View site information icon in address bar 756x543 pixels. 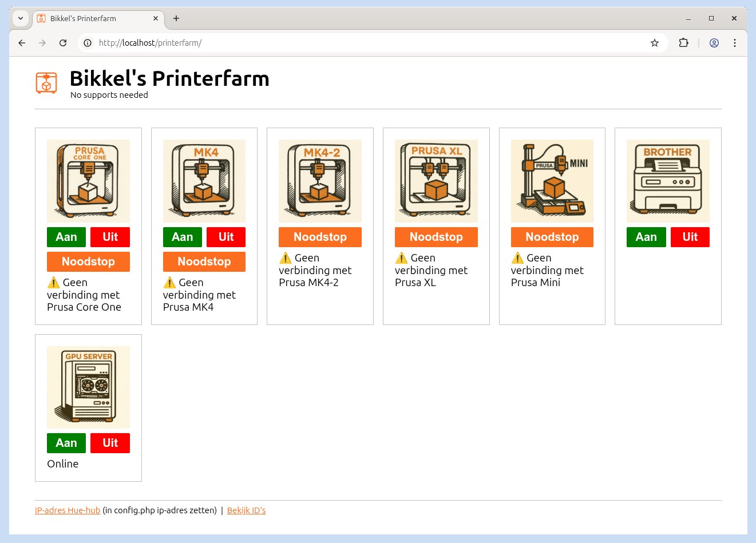88,43
